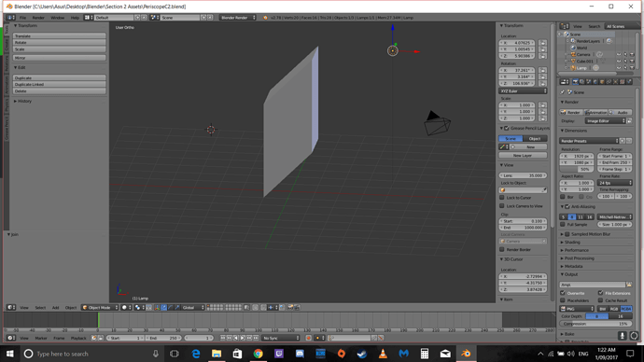Open the Render properties tab icon
644x362 pixels.
(575, 82)
